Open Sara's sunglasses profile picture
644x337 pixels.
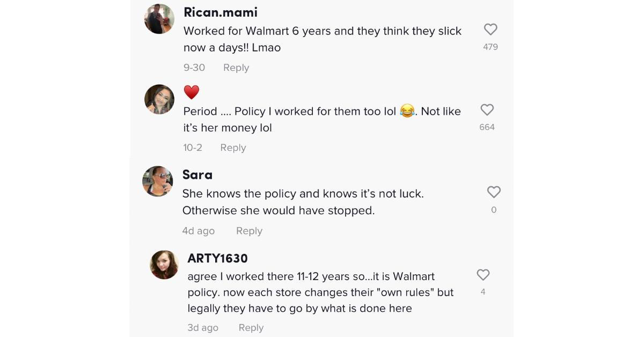click(158, 181)
